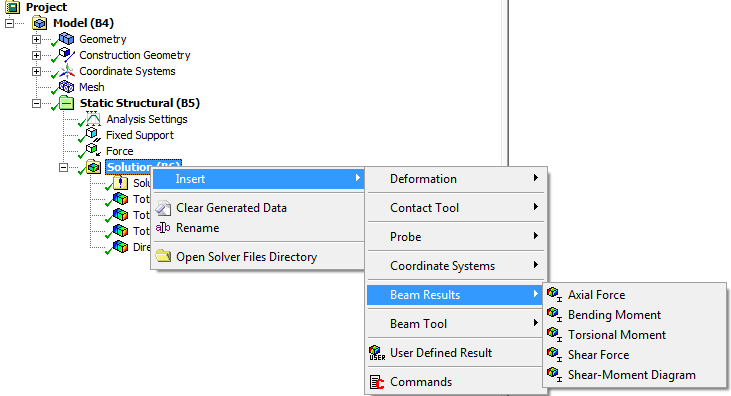Insert Shear Force beam result

pyautogui.click(x=635, y=355)
